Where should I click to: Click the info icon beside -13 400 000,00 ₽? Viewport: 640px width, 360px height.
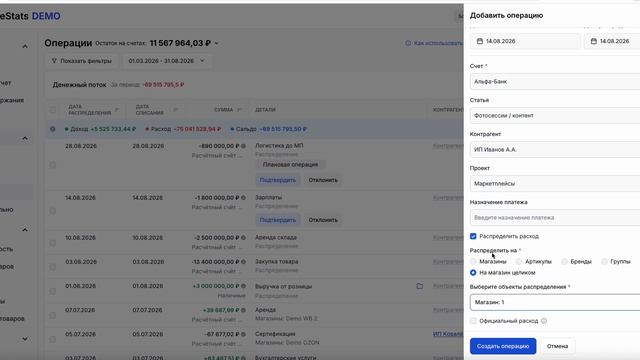[x=243, y=262]
